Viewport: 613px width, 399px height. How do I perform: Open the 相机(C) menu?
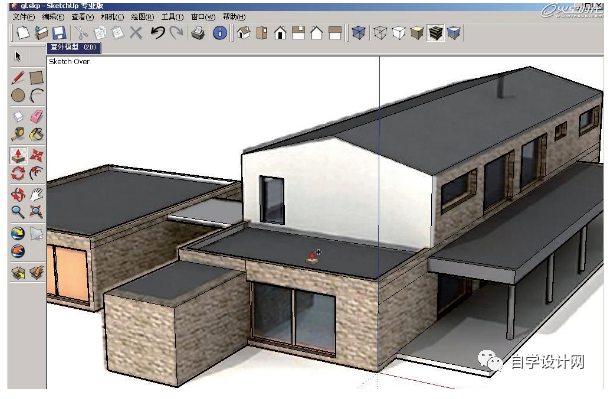(112, 17)
